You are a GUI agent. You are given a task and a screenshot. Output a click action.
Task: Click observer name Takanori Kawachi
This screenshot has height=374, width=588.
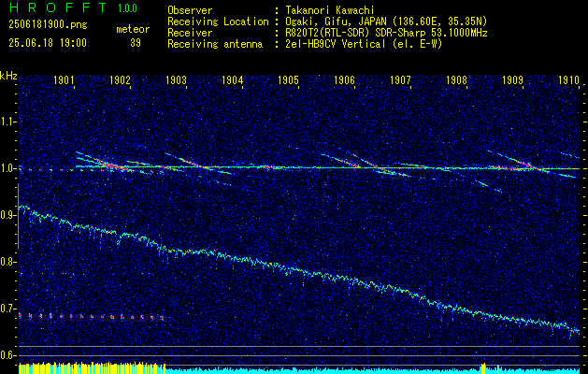coord(329,10)
